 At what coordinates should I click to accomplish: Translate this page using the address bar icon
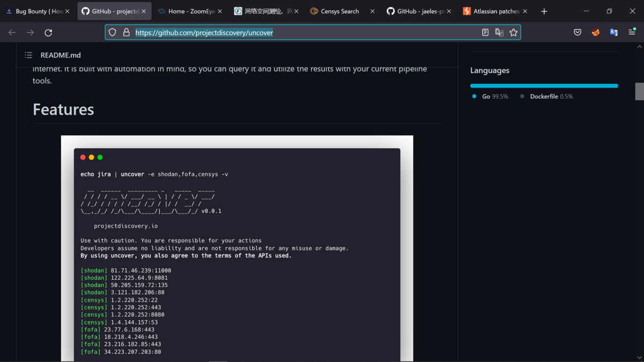(499, 33)
